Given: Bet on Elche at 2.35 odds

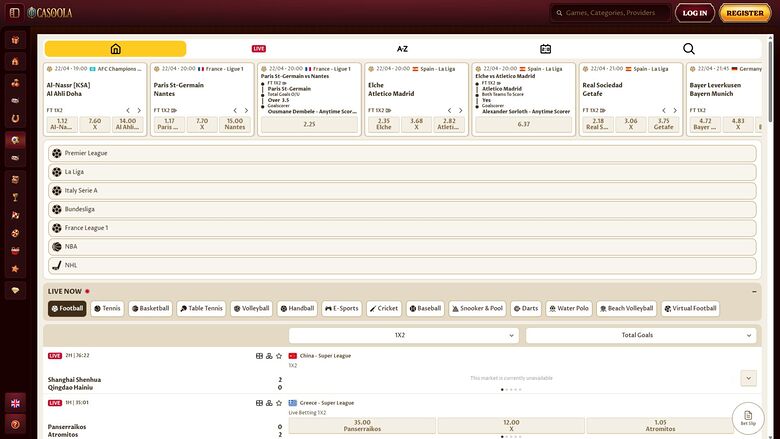Looking at the screenshot, I should click(x=384, y=124).
